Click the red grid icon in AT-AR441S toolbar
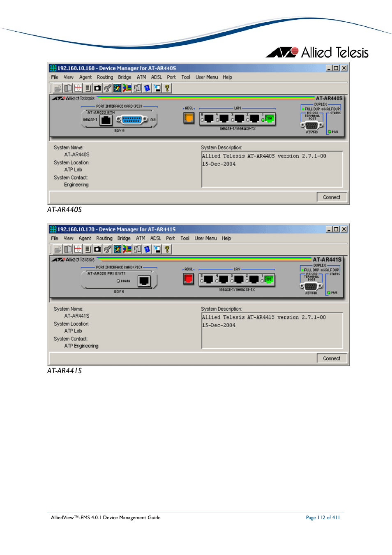392x555 pixels. (x=78, y=249)
